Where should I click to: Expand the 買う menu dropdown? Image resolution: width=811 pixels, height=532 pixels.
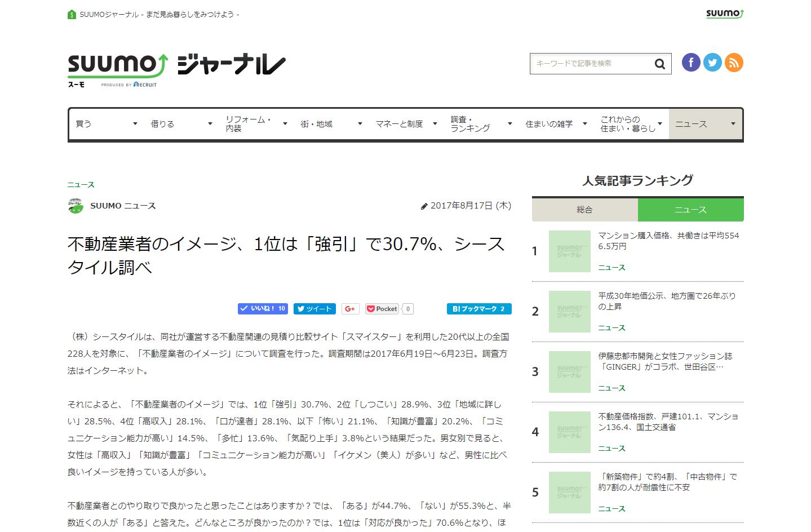coord(107,124)
